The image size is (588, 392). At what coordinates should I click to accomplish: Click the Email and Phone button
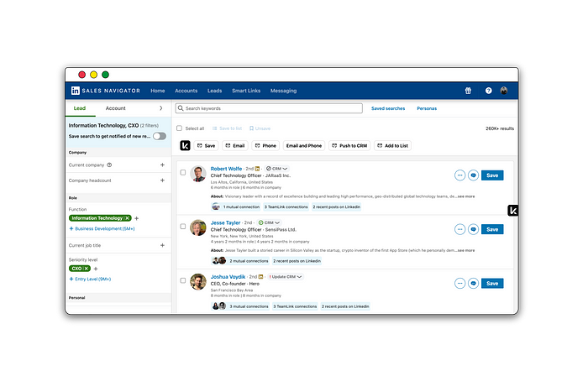click(x=304, y=145)
